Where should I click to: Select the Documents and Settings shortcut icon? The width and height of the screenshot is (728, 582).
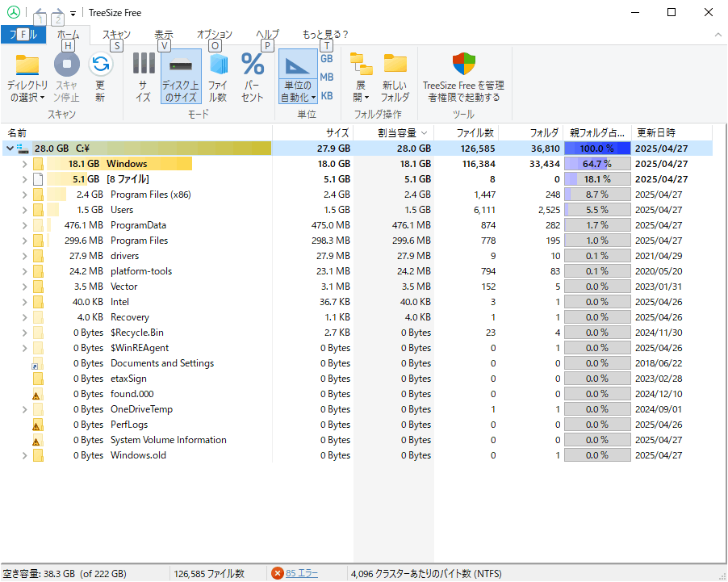tap(37, 364)
